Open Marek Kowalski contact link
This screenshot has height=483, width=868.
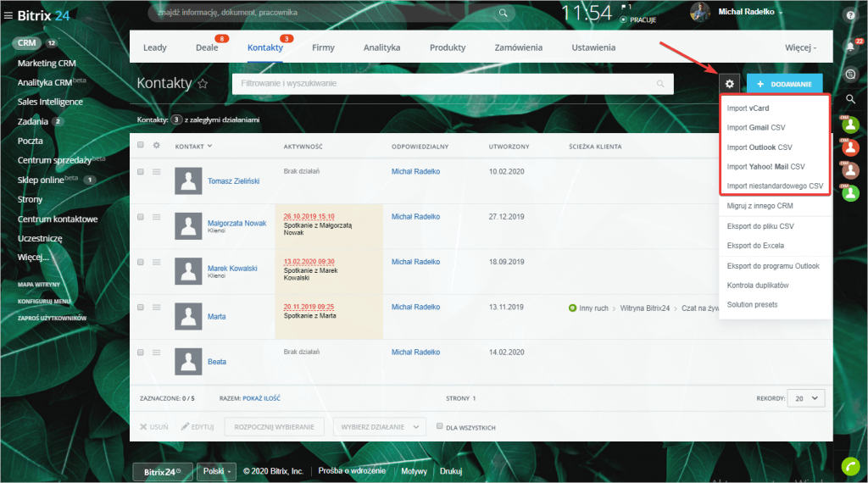point(232,269)
